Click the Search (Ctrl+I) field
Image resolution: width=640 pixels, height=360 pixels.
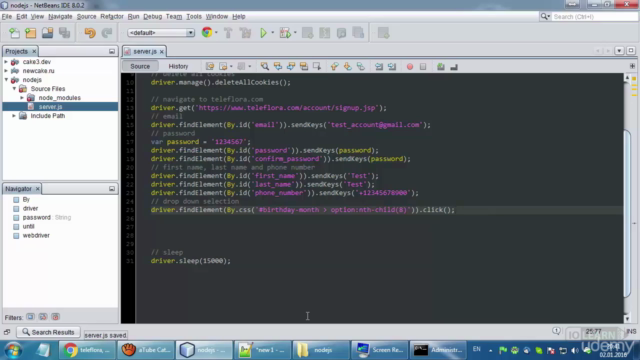click(x=595, y=16)
